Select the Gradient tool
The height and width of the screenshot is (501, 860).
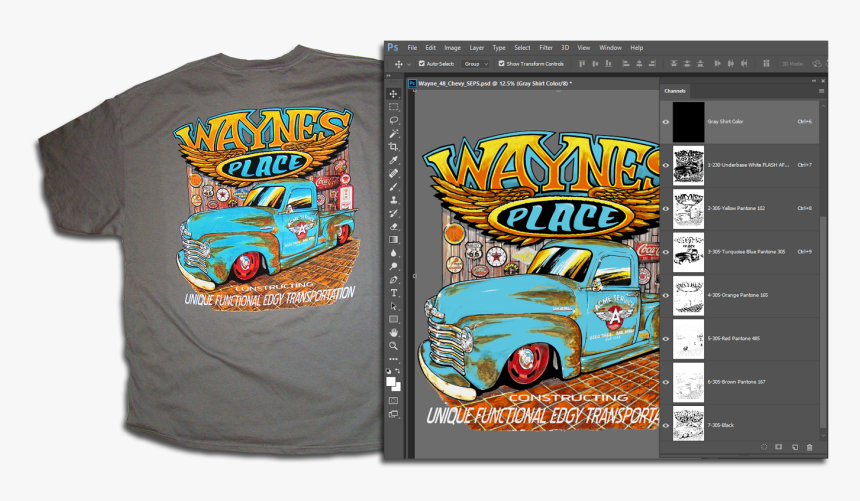393,240
